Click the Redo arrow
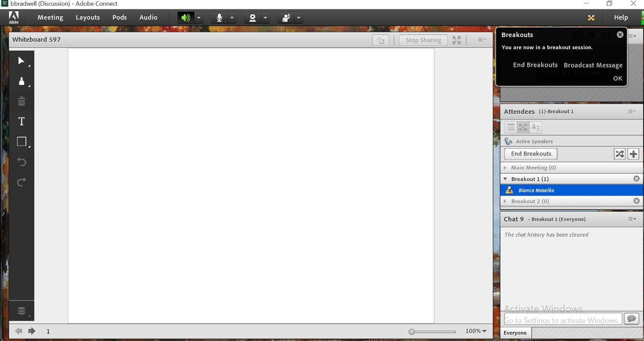The width and height of the screenshot is (644, 341). (x=21, y=182)
